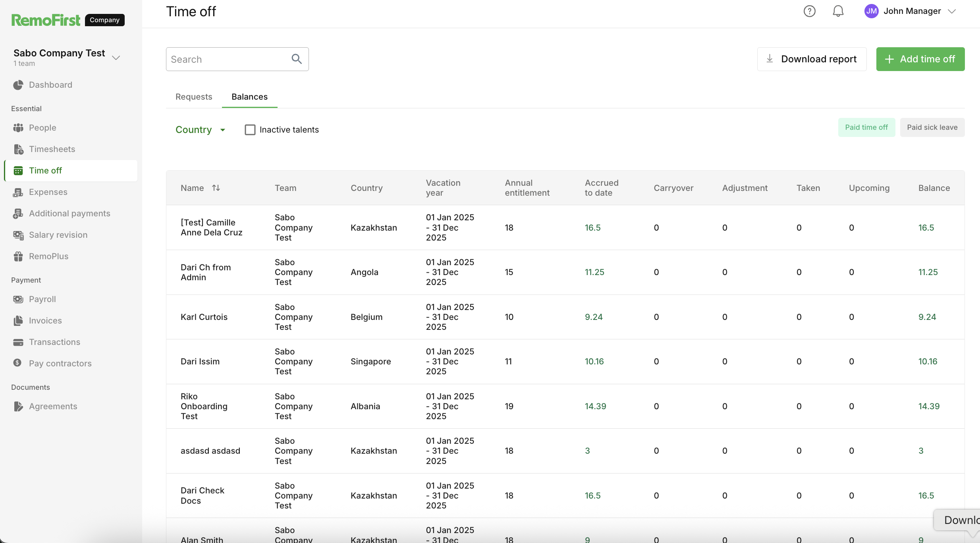Screen dimensions: 980x543
Task: Click the Payroll sidebar icon
Action: coord(18,299)
